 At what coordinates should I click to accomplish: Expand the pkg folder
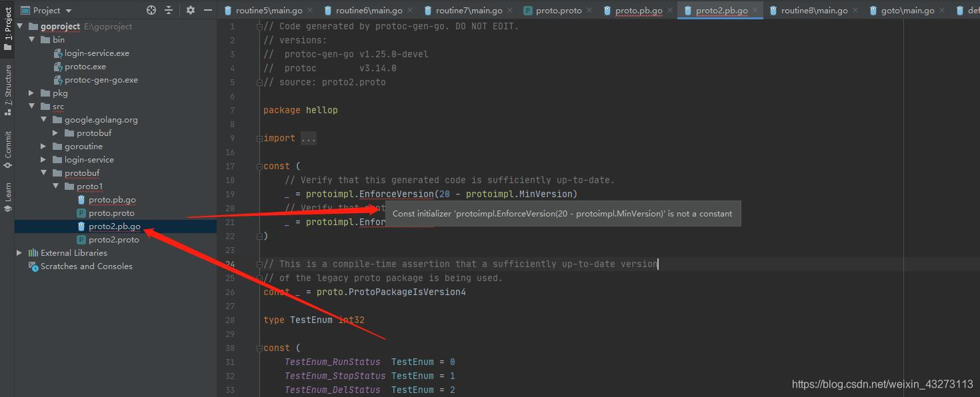click(x=31, y=93)
